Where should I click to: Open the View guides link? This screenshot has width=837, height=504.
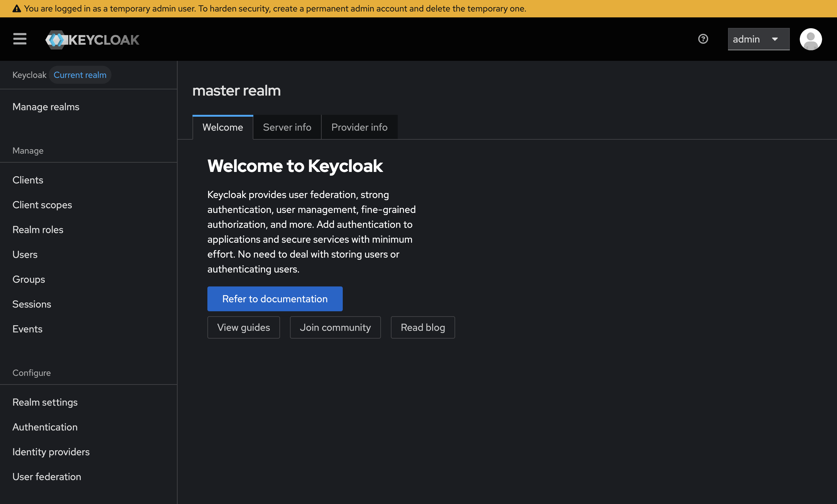click(x=243, y=327)
